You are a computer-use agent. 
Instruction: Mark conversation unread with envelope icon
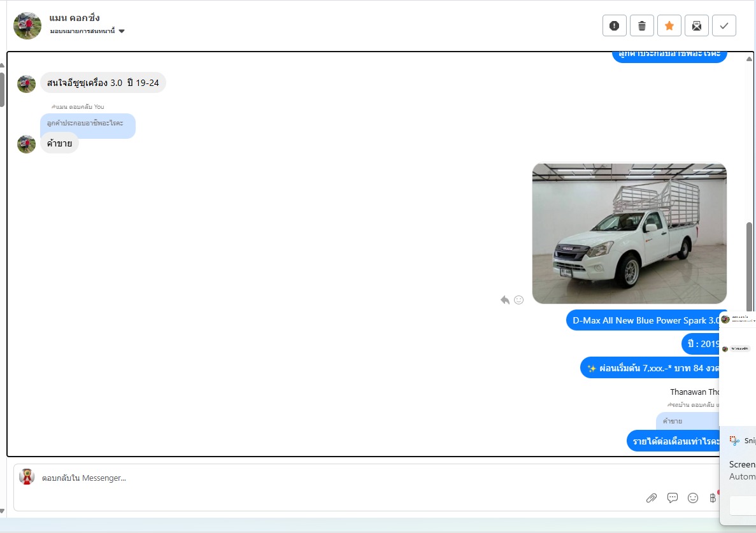point(696,25)
